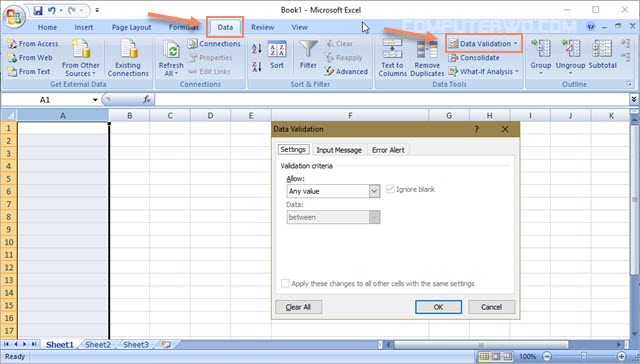This screenshot has width=640, height=364.
Task: Insert a new worksheet tab
Action: pos(166,344)
